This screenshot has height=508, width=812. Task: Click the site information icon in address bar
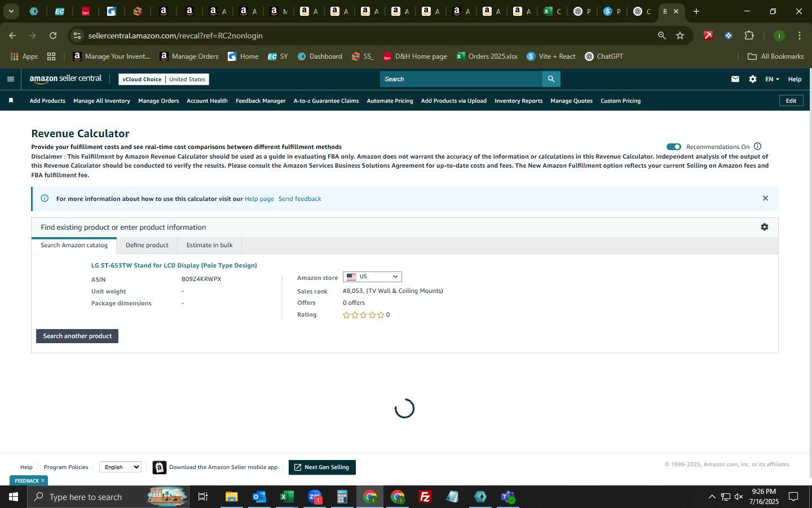tap(77, 36)
